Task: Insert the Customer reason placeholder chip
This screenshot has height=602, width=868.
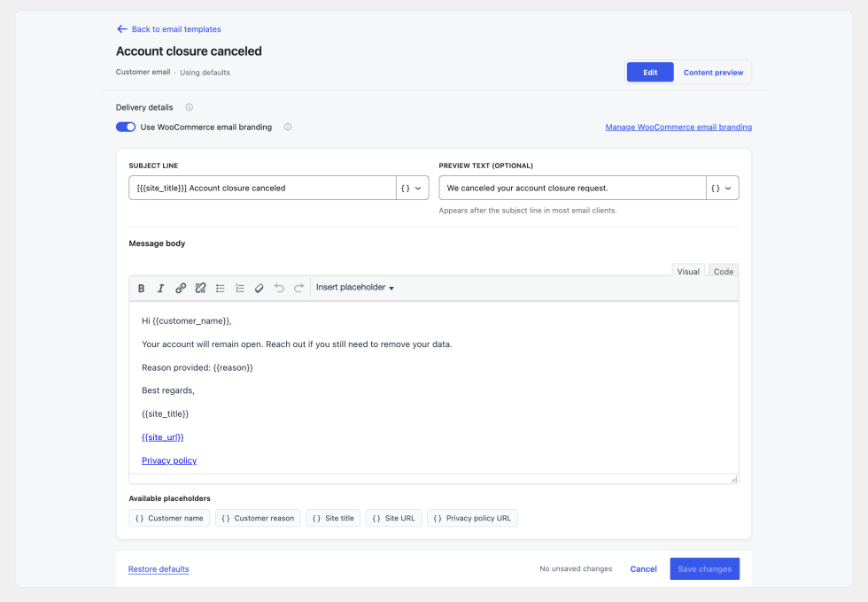Action: [258, 519]
